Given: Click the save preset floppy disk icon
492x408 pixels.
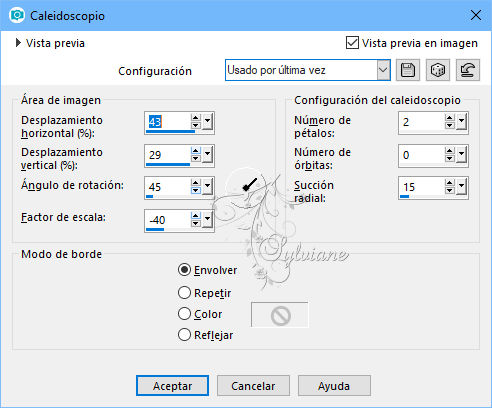Looking at the screenshot, I should point(408,70).
